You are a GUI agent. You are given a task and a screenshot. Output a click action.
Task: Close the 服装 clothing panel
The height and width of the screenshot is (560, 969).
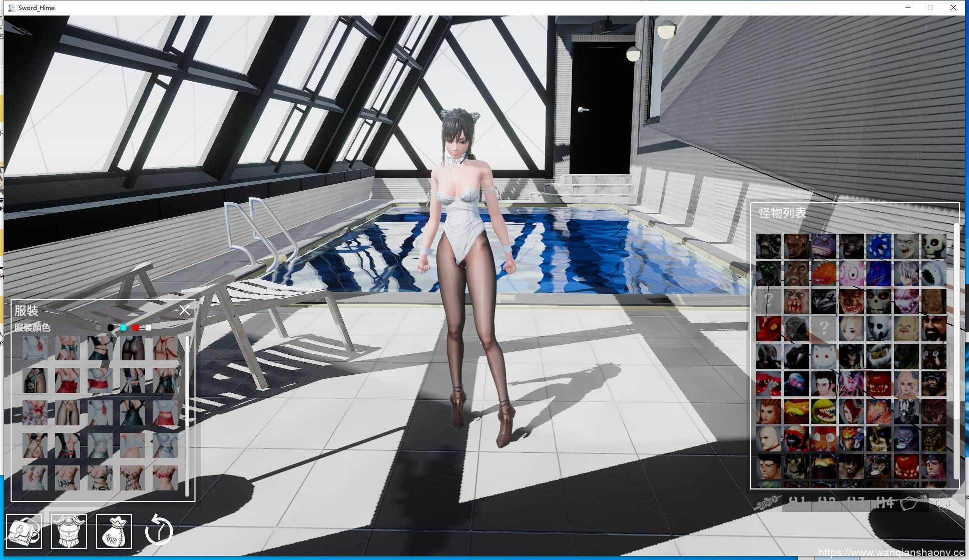pos(185,310)
